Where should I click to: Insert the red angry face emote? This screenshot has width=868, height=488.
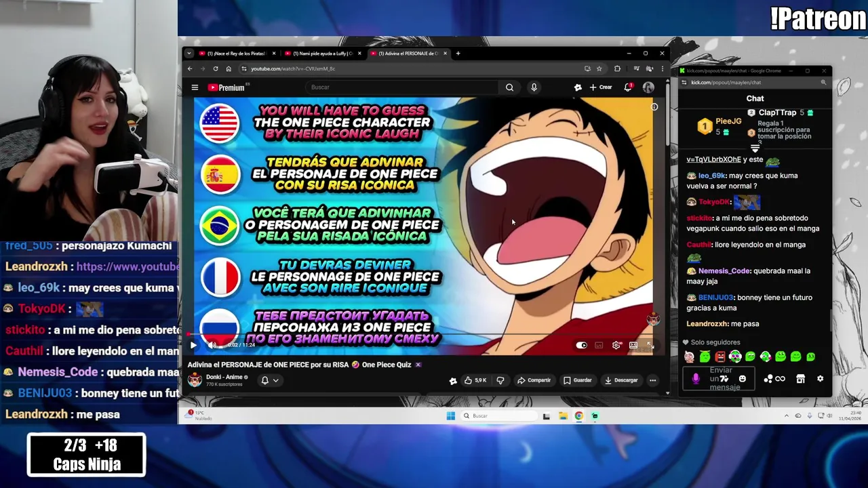720,357
